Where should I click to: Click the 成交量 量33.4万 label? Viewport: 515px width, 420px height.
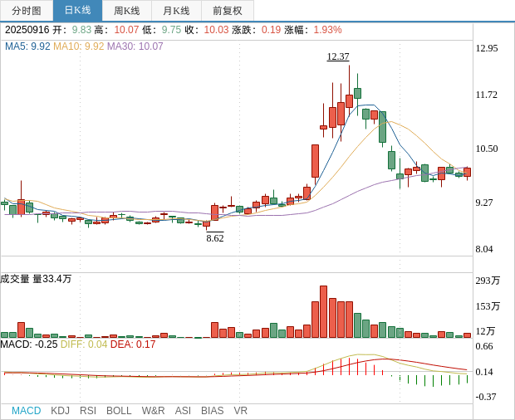[36, 279]
